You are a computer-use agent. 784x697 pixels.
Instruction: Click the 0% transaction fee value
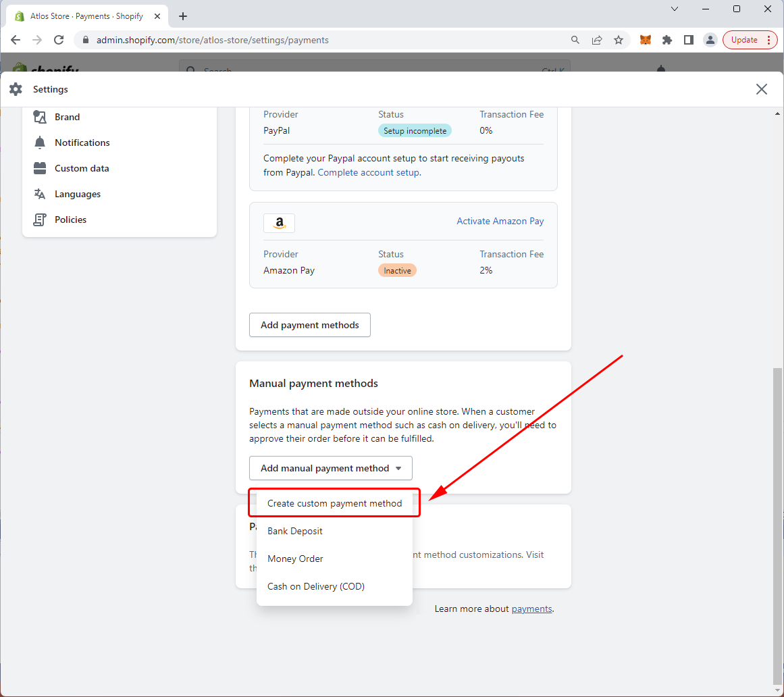(486, 130)
